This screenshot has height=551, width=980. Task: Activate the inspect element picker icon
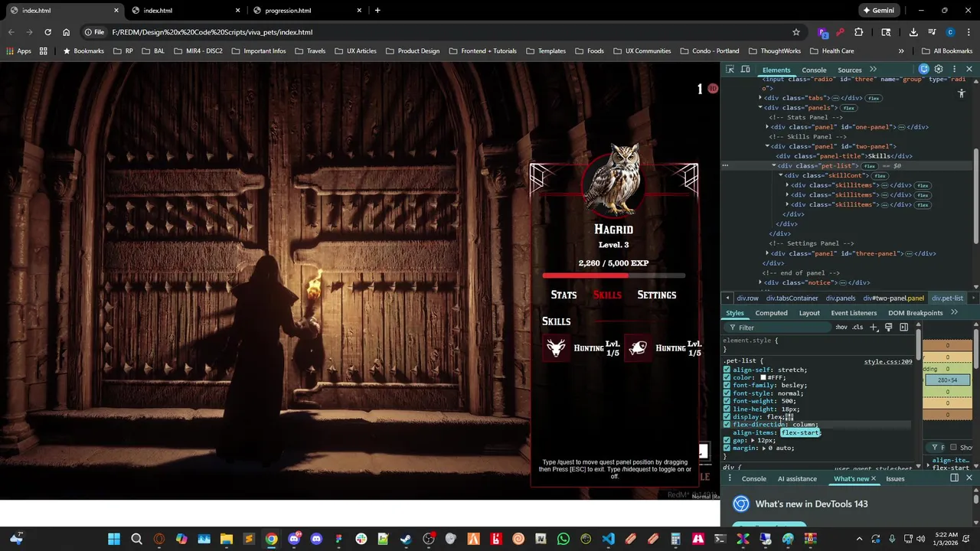[730, 70]
